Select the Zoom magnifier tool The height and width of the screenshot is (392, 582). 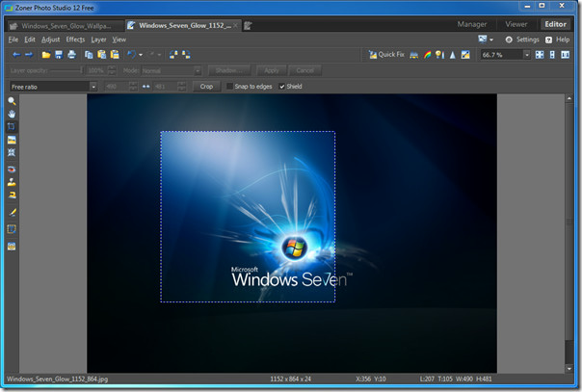[12, 101]
